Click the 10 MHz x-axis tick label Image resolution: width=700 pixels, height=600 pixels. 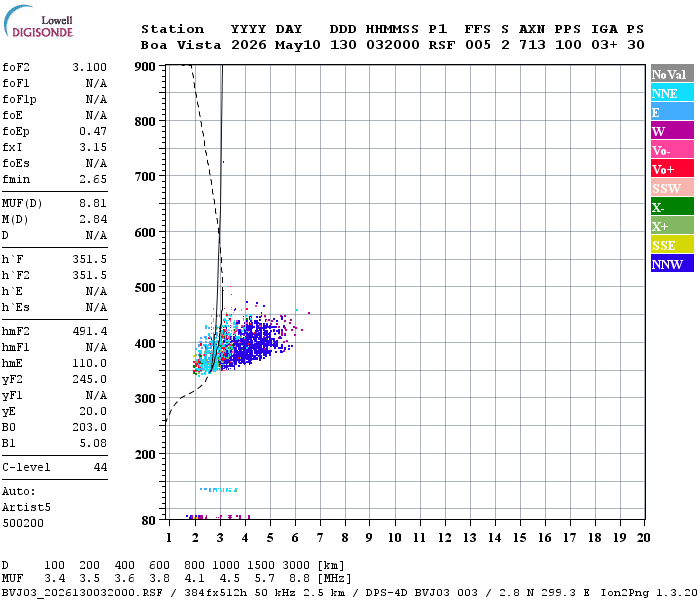tap(394, 538)
